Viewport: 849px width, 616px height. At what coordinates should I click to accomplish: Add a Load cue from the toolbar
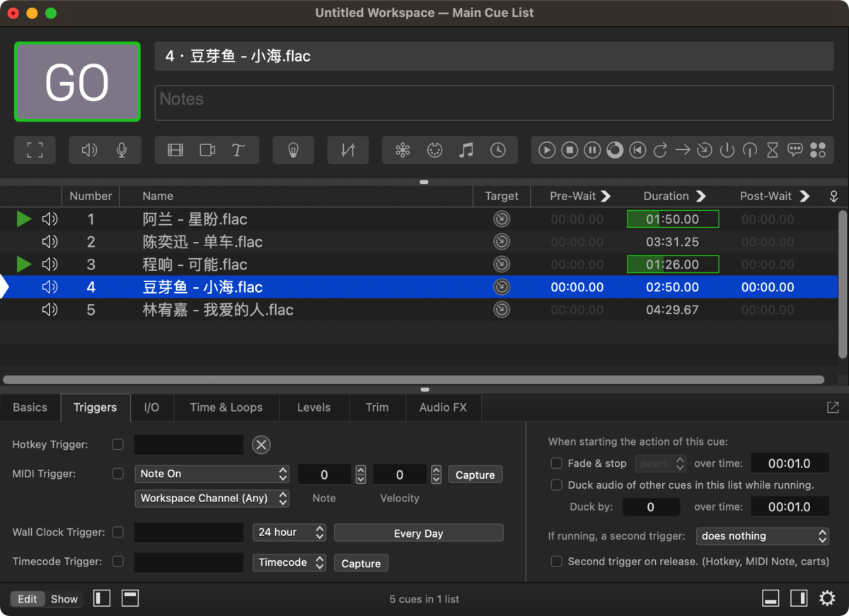click(615, 150)
